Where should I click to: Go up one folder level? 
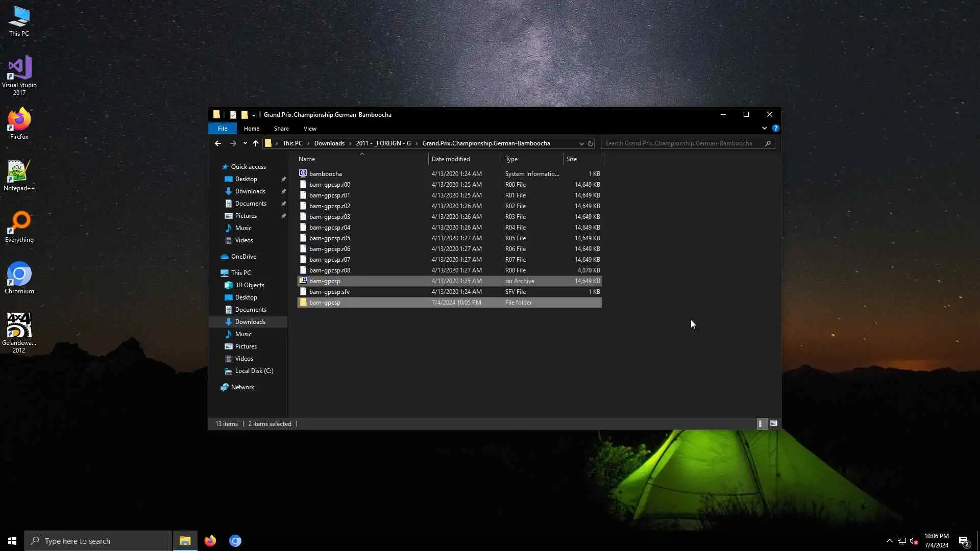(x=256, y=143)
